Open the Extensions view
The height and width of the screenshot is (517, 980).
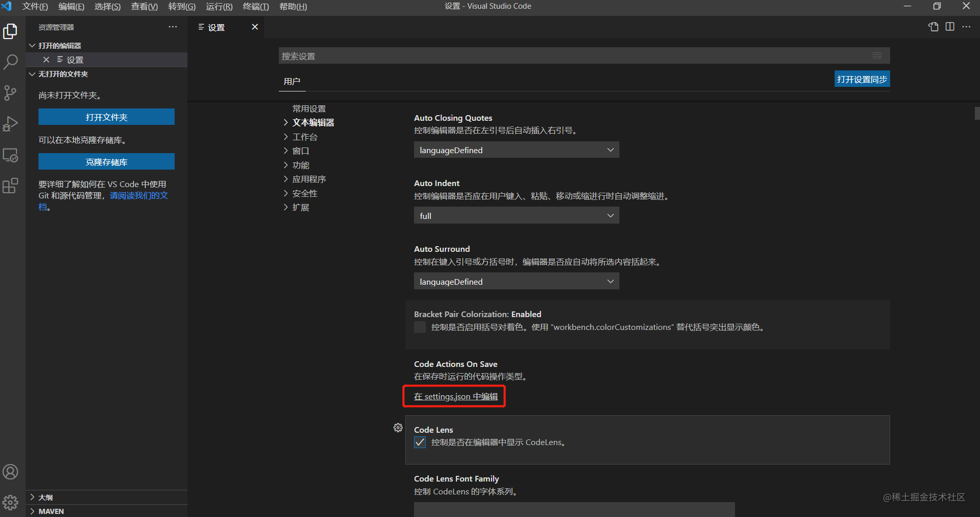pos(10,186)
